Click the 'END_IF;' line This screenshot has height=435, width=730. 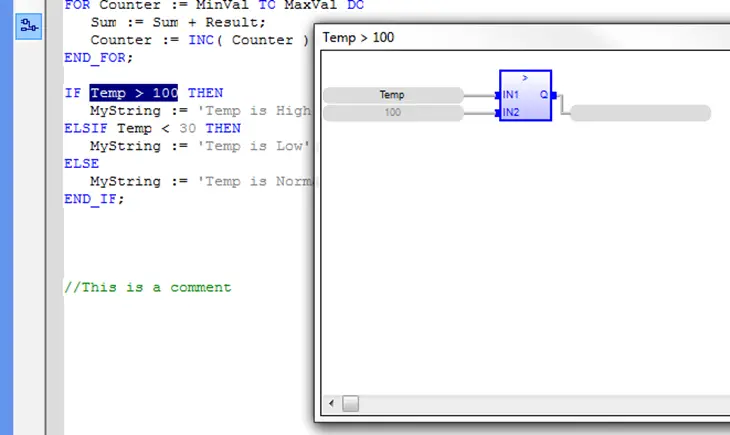(94, 199)
